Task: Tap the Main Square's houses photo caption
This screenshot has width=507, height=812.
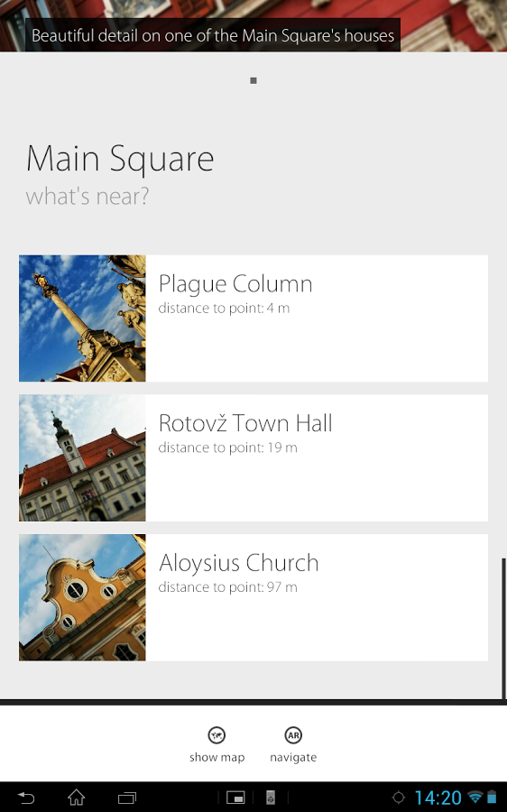Action: [213, 35]
